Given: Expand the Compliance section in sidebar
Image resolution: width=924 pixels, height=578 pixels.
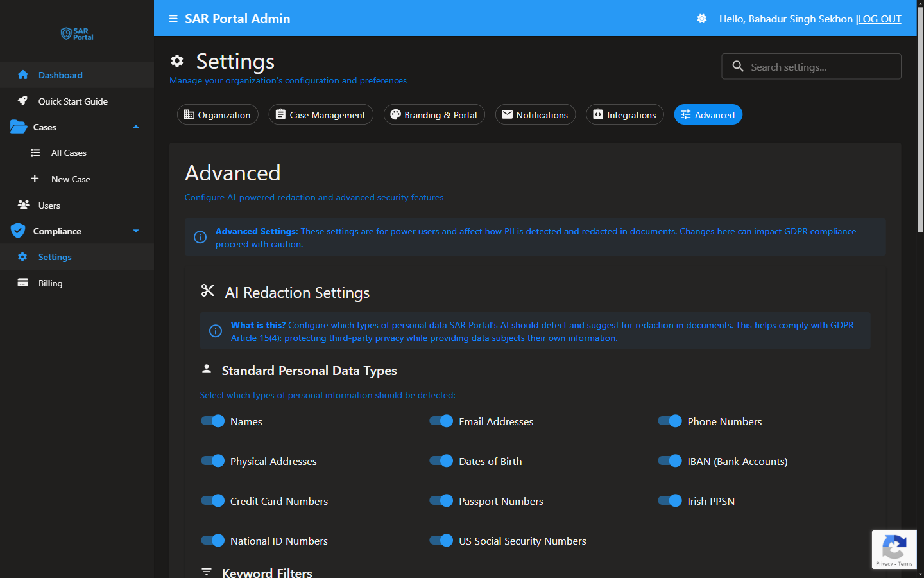Looking at the screenshot, I should 135,231.
